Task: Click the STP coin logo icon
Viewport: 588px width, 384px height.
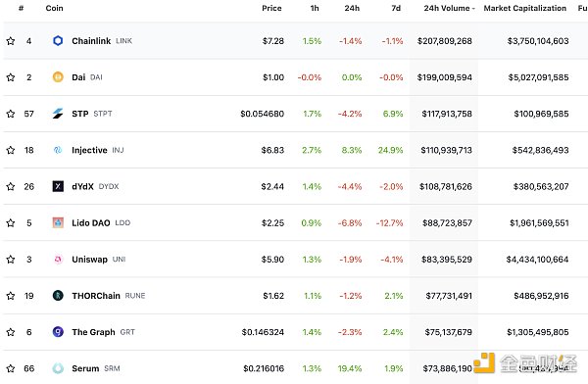Action: [x=58, y=114]
